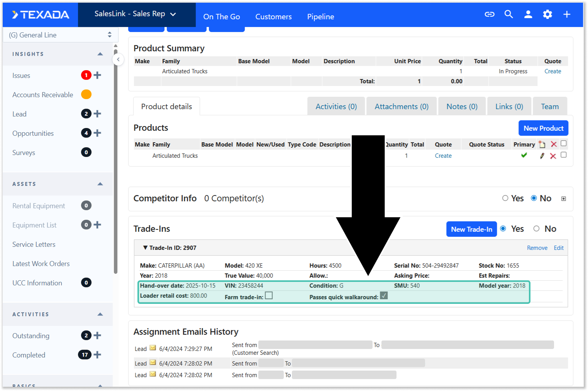Open the SalesLink - Sales Rep dropdown

[x=136, y=14]
